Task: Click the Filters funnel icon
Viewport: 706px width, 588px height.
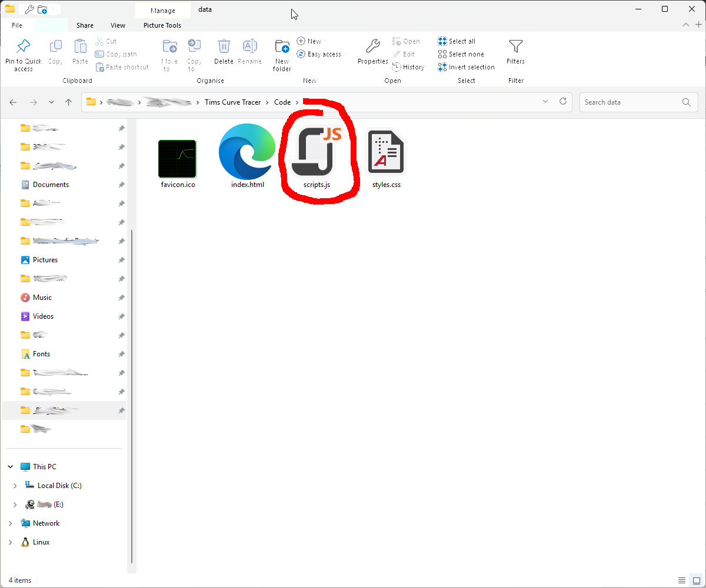Action: tap(516, 46)
